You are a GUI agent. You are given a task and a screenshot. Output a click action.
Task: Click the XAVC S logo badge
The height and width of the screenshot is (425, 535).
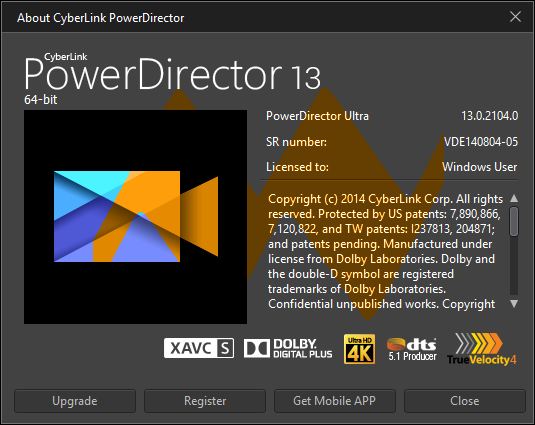point(199,348)
